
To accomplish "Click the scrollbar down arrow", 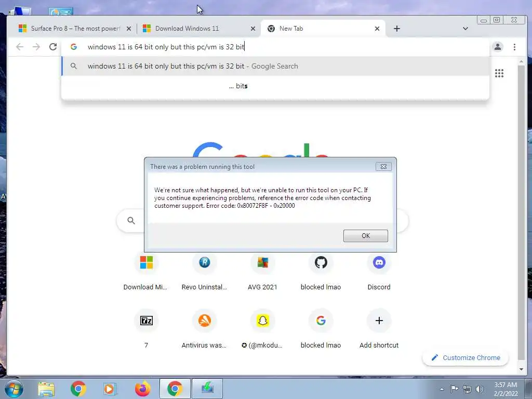I will (521, 369).
